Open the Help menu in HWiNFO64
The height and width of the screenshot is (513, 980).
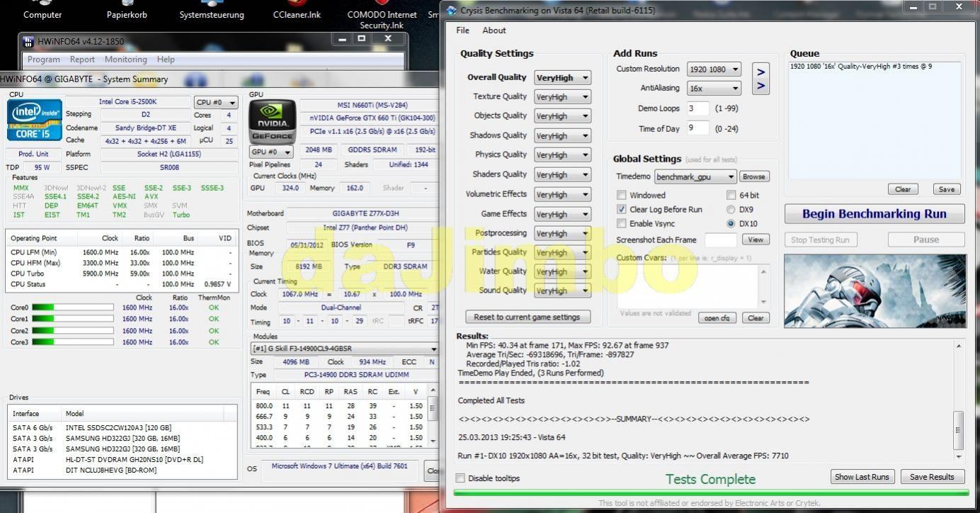click(x=166, y=60)
